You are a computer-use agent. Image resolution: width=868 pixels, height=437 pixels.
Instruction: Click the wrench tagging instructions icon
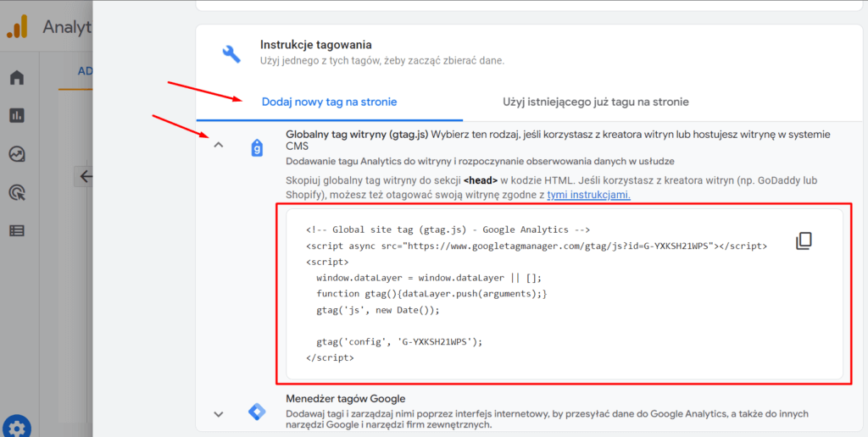coord(231,53)
